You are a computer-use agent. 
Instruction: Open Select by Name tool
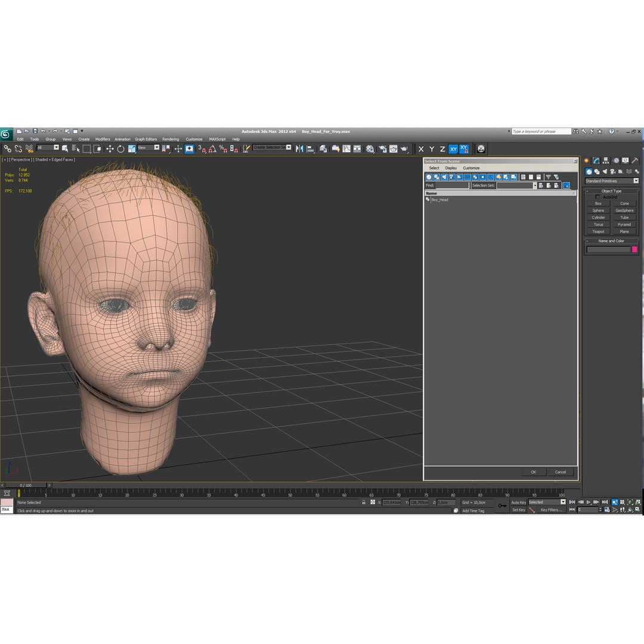[x=76, y=148]
